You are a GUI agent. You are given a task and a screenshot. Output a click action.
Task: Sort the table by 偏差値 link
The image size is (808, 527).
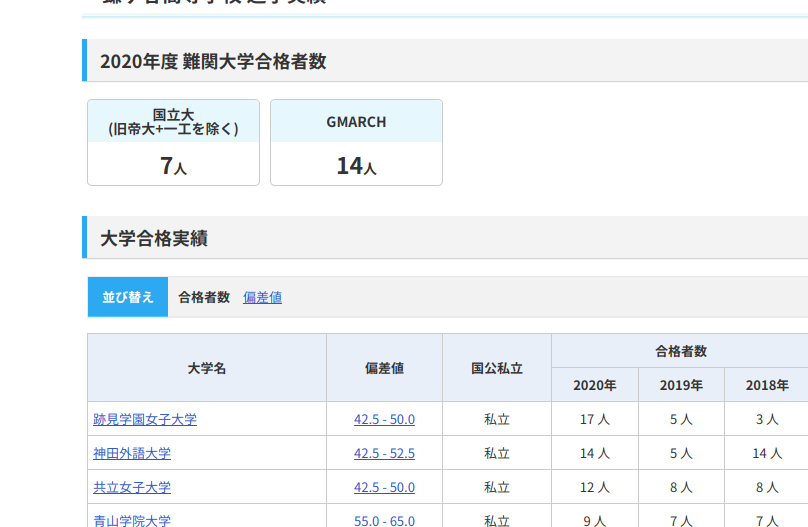tap(262, 297)
